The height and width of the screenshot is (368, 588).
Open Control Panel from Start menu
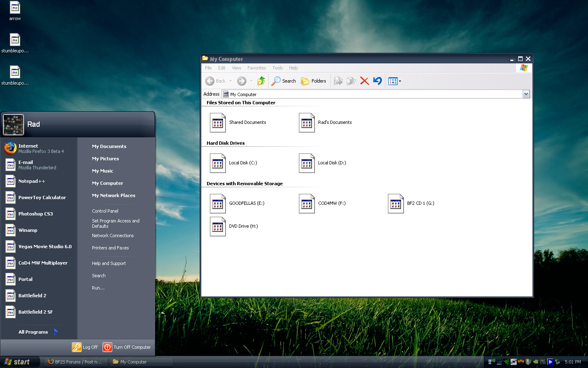click(105, 211)
